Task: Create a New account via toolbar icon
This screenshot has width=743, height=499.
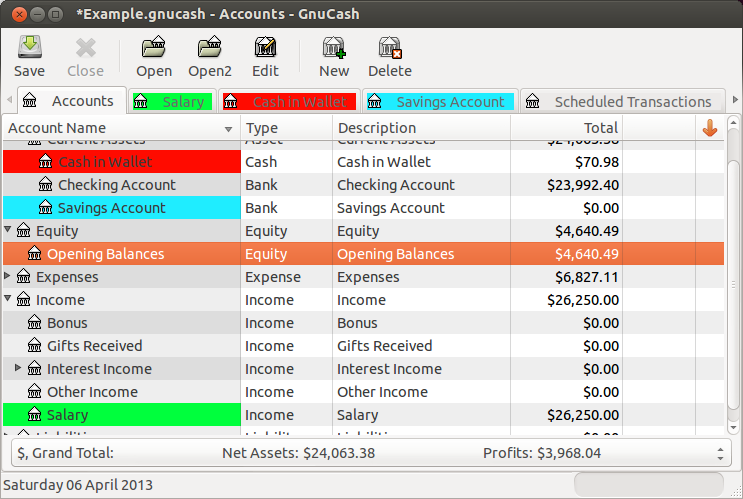Action: 334,47
